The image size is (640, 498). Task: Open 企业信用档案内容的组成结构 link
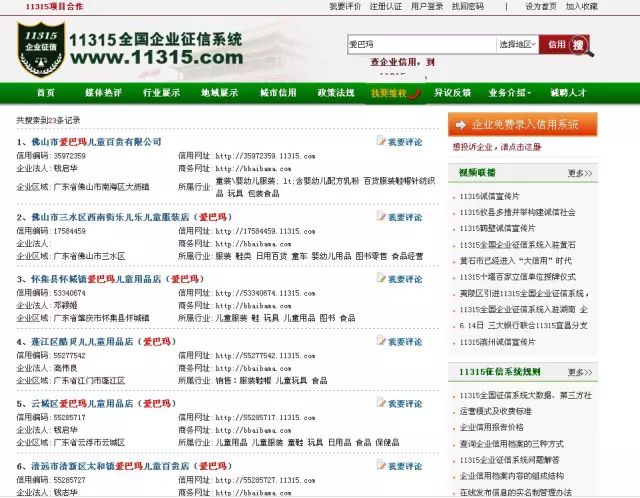pos(511,476)
